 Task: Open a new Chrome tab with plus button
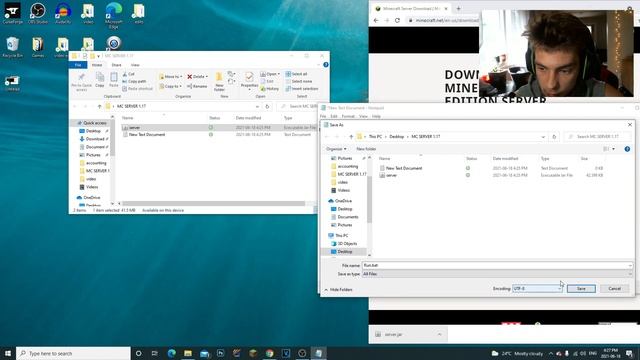[x=458, y=8]
